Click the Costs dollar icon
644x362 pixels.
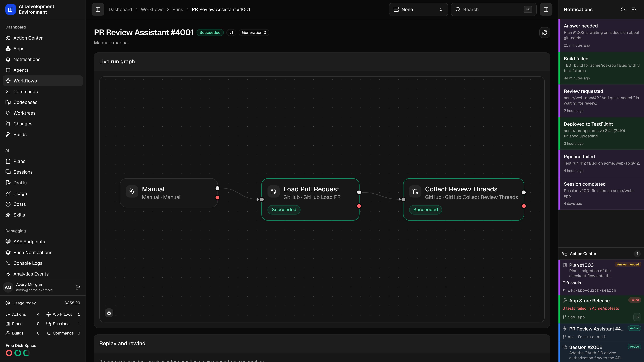8,204
